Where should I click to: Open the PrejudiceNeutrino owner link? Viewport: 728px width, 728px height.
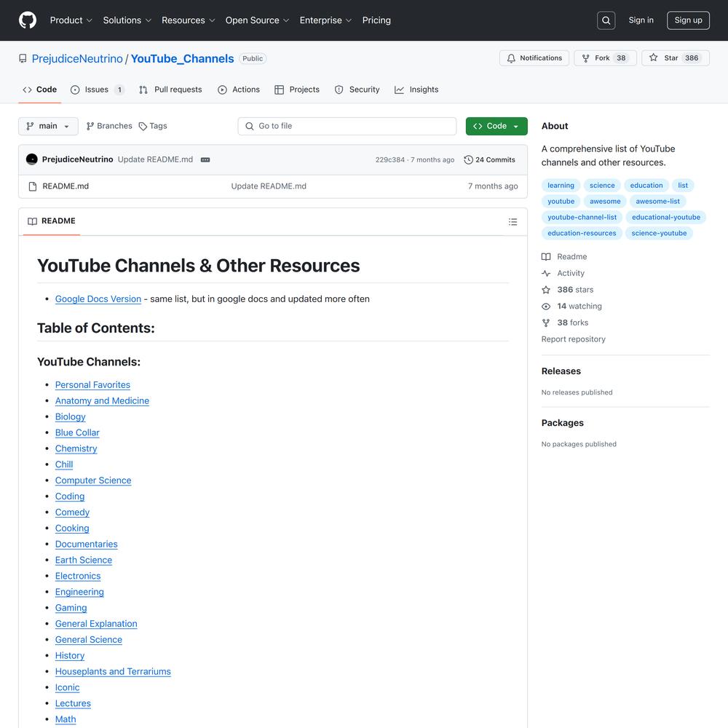77,58
